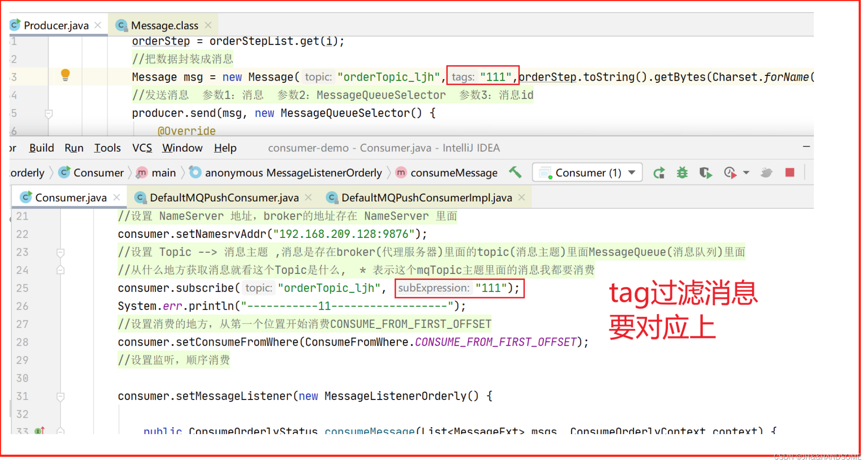
Task: Click System.err.println on line 26
Action: tap(176, 306)
